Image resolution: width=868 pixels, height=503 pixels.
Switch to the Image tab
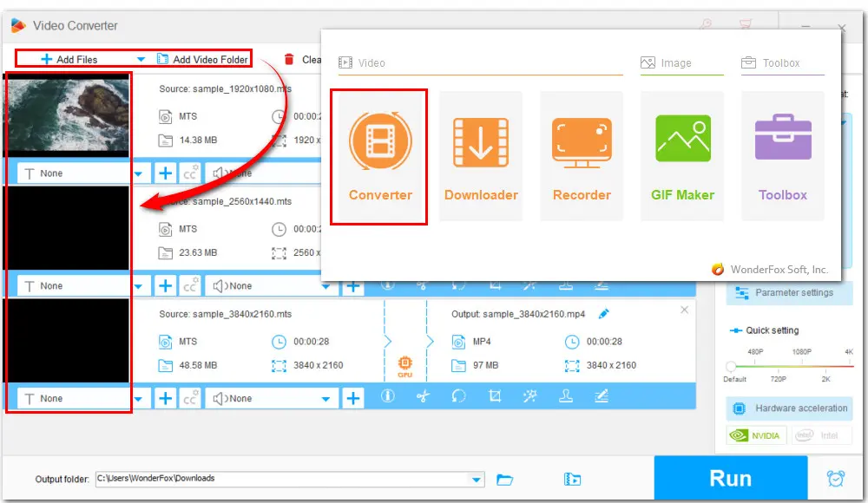666,63
